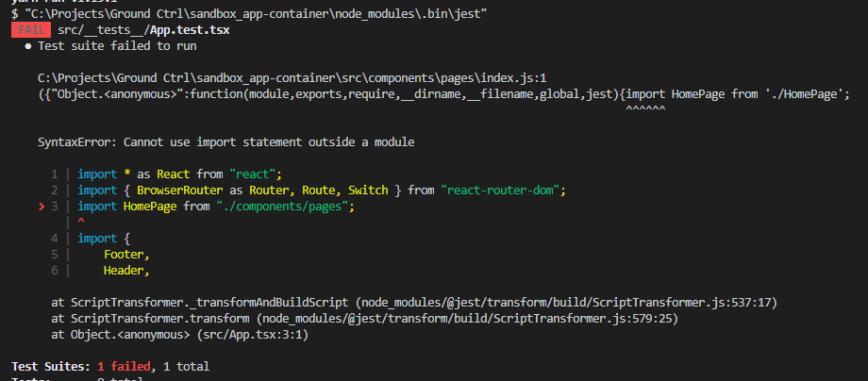Click the 'Test suite failed to run' message

point(117,46)
